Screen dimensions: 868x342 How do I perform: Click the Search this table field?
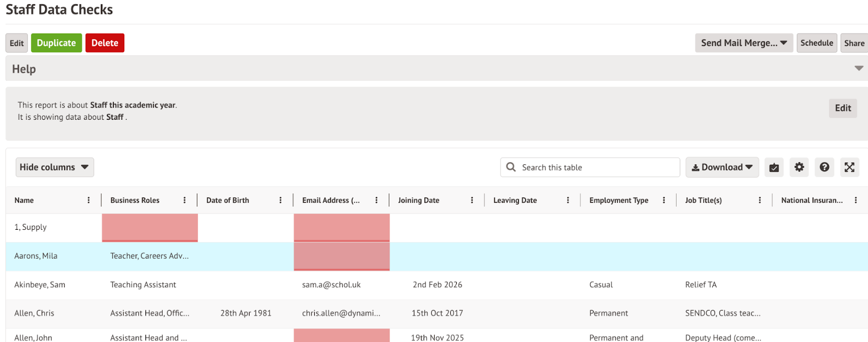pyautogui.click(x=597, y=167)
